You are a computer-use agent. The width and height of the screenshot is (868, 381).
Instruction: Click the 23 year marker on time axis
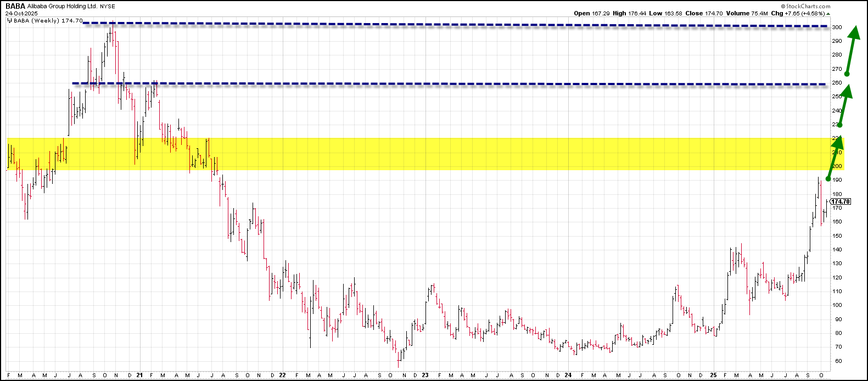coord(425,376)
